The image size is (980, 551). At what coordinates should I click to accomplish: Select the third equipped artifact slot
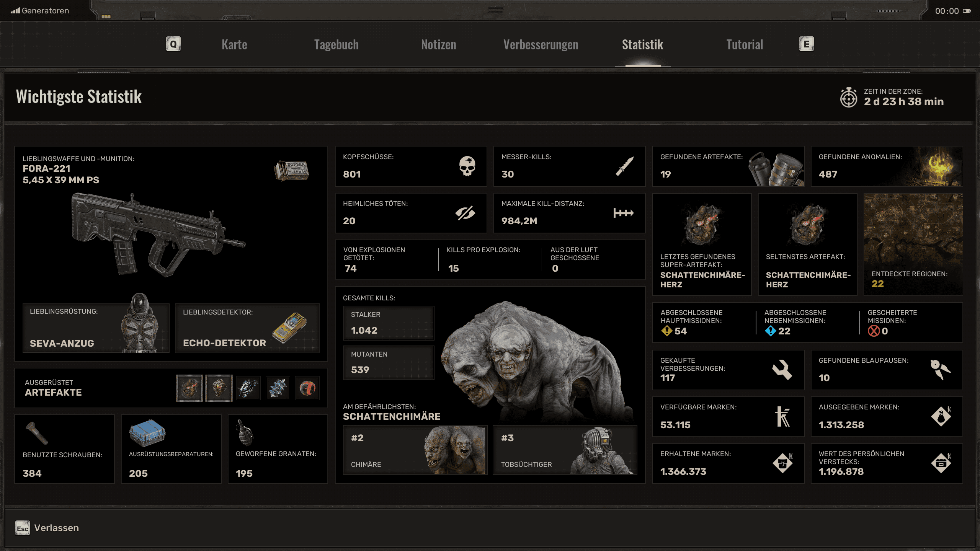tap(248, 388)
